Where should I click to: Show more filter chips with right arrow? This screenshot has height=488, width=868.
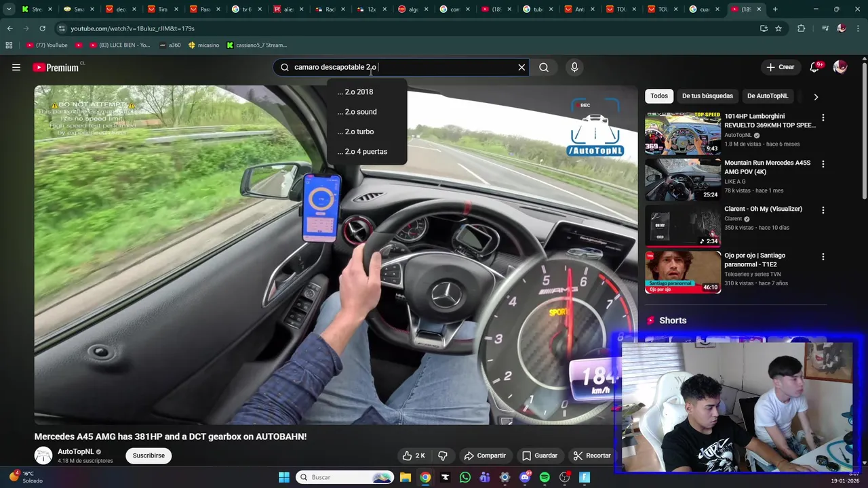(816, 96)
